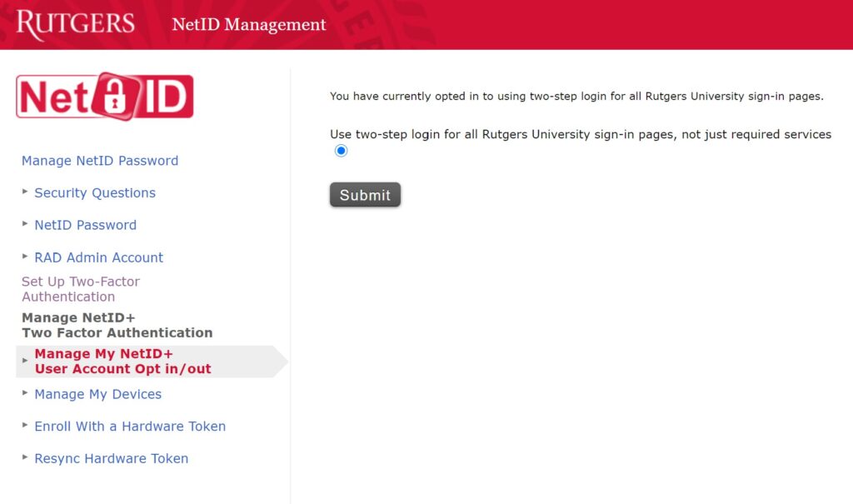Open Set Up Two-Factor Authentication
853x504 pixels.
pyautogui.click(x=80, y=289)
